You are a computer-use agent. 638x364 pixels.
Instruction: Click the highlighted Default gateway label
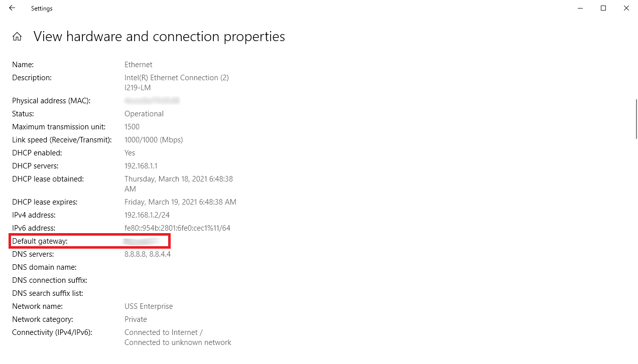(x=40, y=241)
